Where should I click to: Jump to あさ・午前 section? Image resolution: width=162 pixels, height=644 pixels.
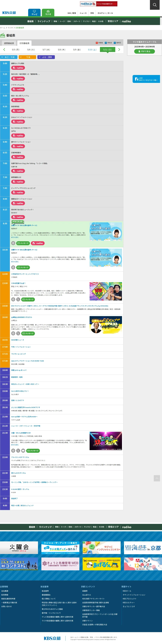tap(9, 57)
